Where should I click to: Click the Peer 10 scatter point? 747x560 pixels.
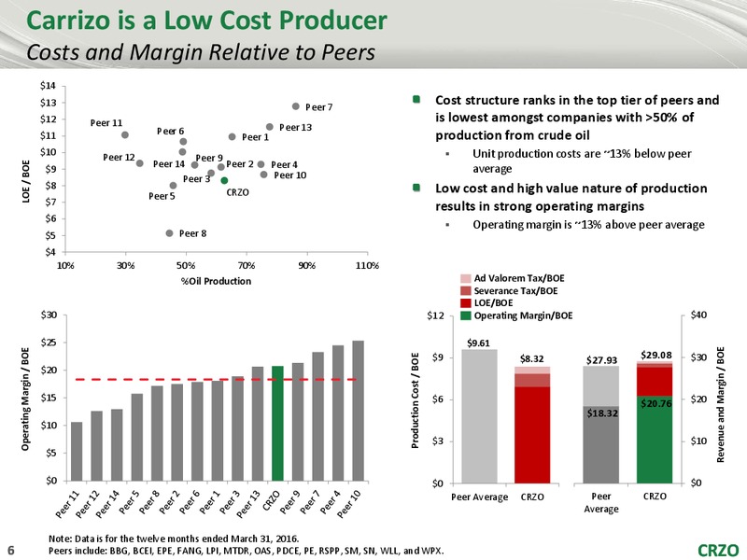(264, 175)
